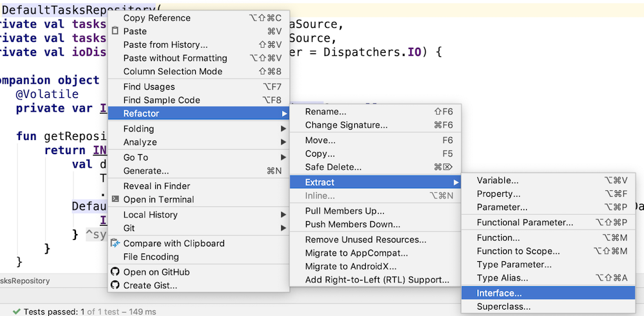644x316 pixels.
Task: Click Superclass... in the Extract submenu
Action: tap(504, 307)
